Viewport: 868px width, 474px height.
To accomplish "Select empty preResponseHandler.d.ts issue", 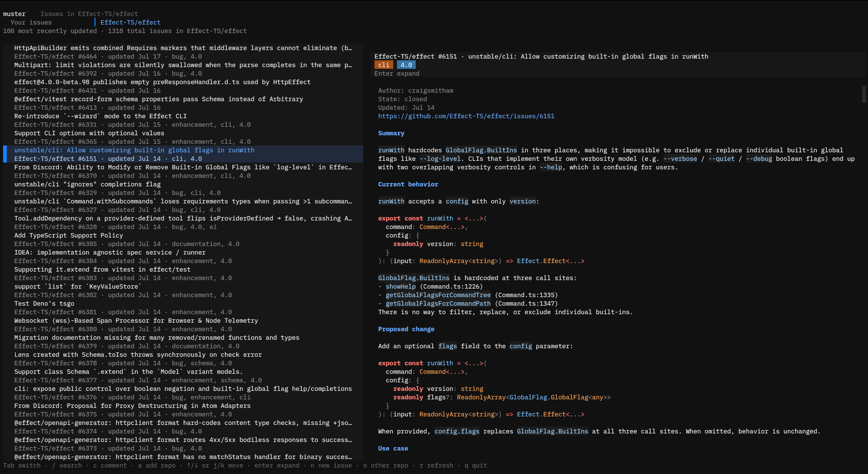I will pos(183,86).
